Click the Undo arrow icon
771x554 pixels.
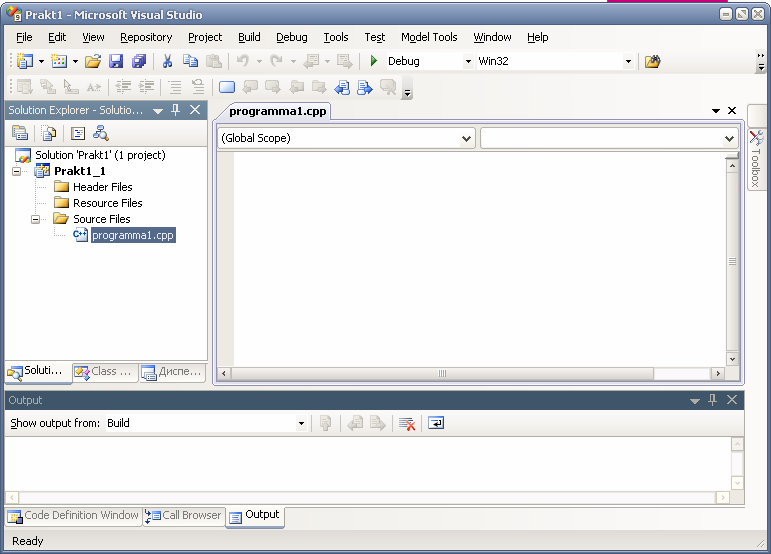(x=242, y=61)
